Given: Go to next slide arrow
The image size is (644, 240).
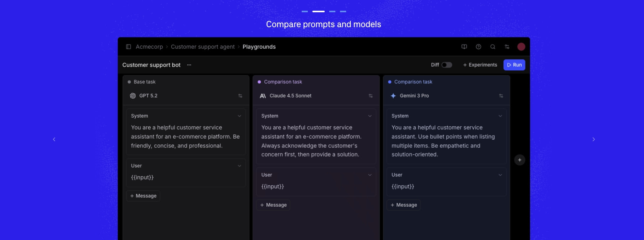Looking at the screenshot, I should [593, 139].
